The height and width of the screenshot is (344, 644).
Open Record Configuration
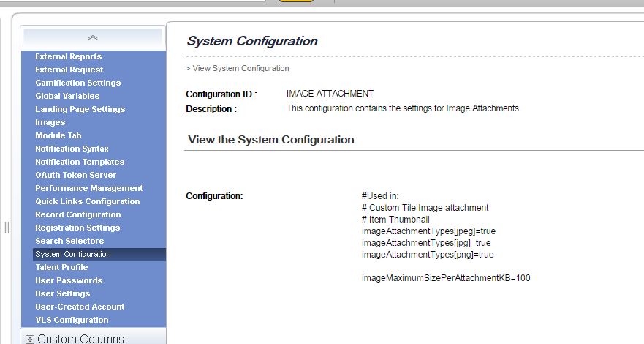click(78, 214)
